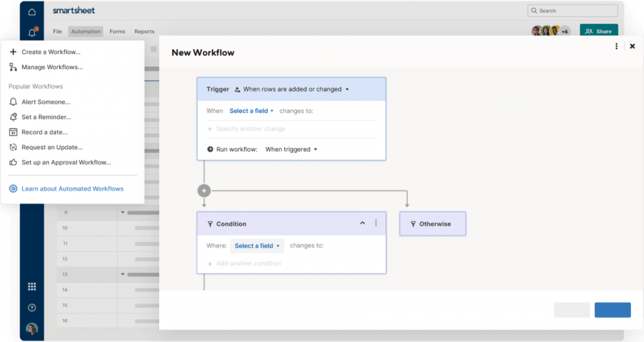Open the File menu

pyautogui.click(x=57, y=31)
